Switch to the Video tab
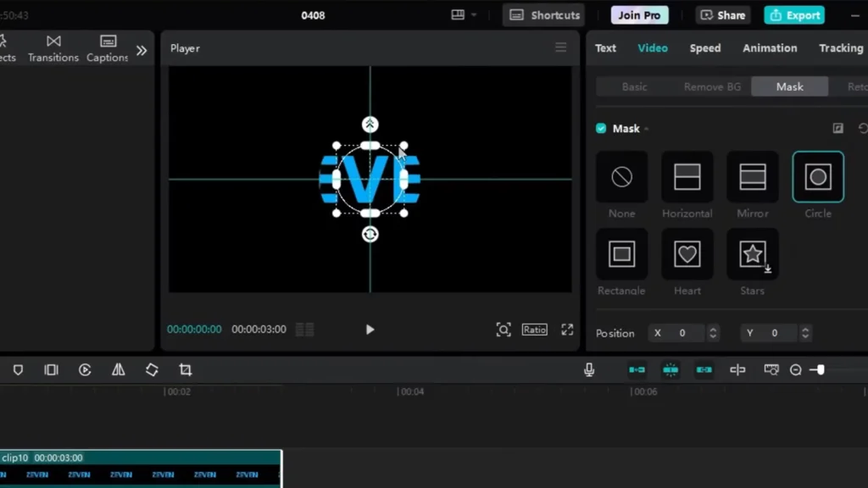Screen dimensions: 868x488 653,48
